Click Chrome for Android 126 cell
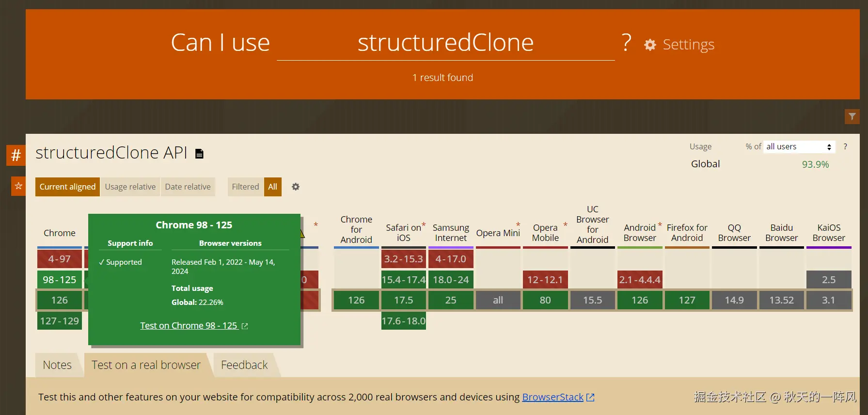Image resolution: width=868 pixels, height=415 pixels. [356, 300]
